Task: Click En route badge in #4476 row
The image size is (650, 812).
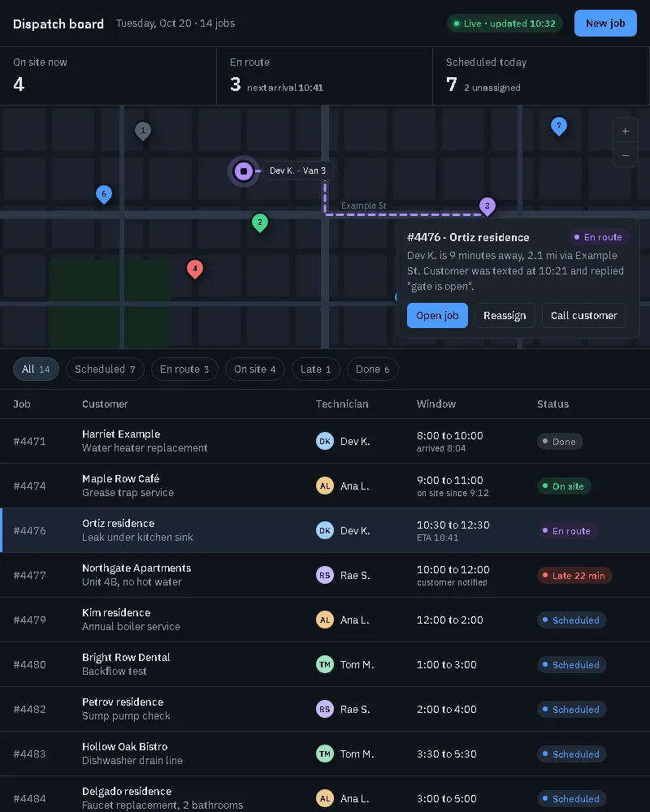Action: (567, 531)
